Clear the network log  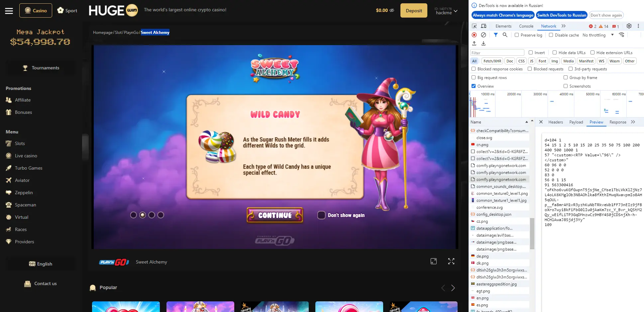pos(483,35)
